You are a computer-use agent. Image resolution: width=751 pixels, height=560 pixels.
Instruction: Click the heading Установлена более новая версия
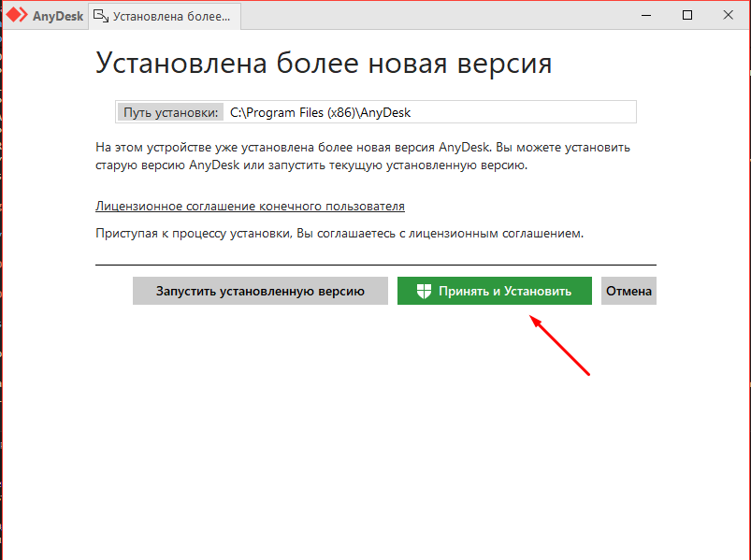[x=324, y=64]
